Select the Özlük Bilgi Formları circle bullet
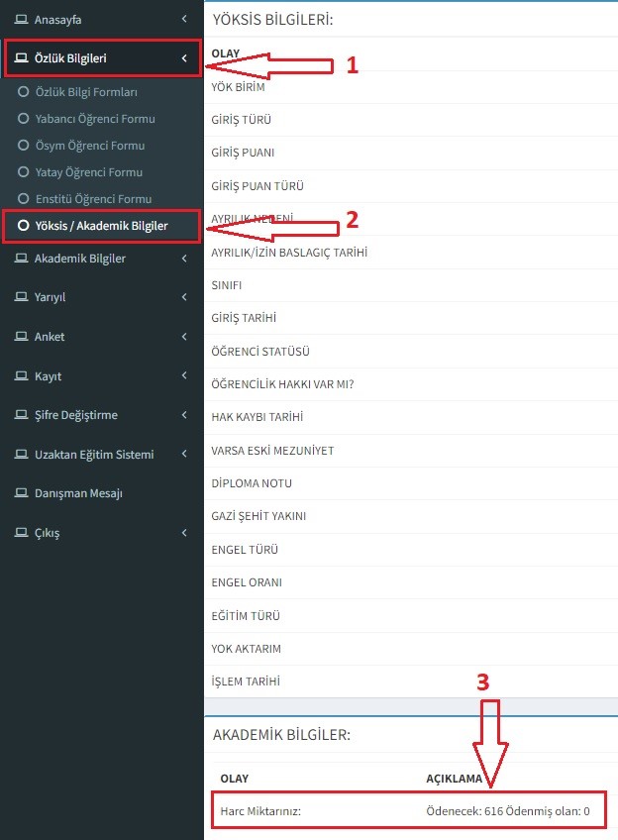This screenshot has width=618, height=840. tap(23, 92)
